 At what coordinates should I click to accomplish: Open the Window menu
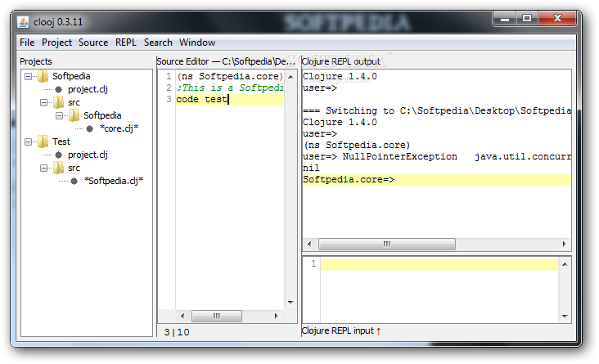(x=197, y=43)
